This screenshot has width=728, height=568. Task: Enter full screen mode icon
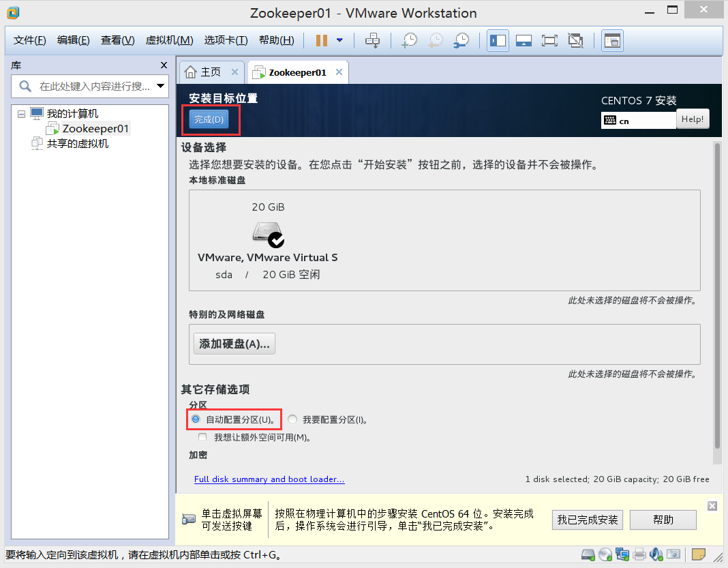tap(549, 40)
